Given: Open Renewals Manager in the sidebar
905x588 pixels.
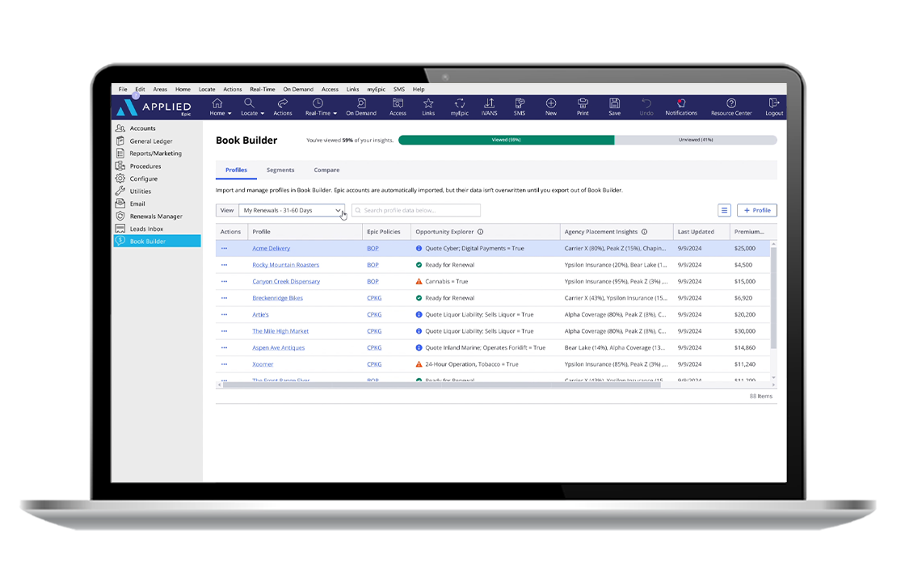Looking at the screenshot, I should (x=157, y=216).
